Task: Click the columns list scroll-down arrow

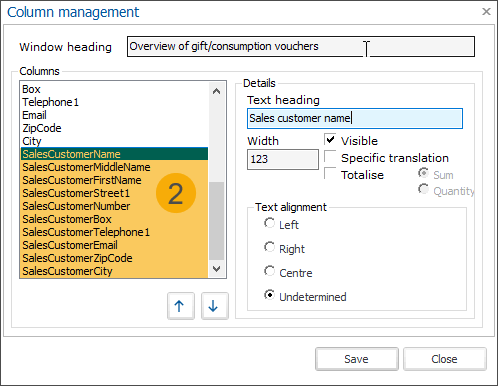Action: 216,269
